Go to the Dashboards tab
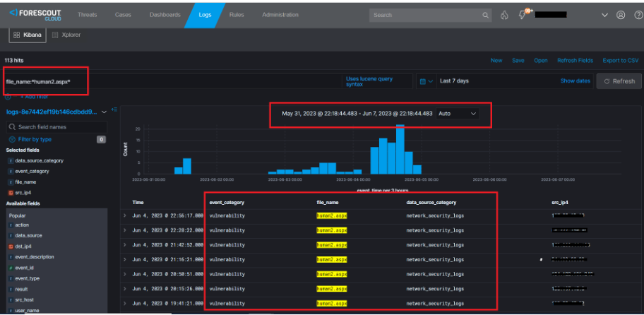Image resolution: width=644 pixels, height=315 pixels. [x=166, y=15]
